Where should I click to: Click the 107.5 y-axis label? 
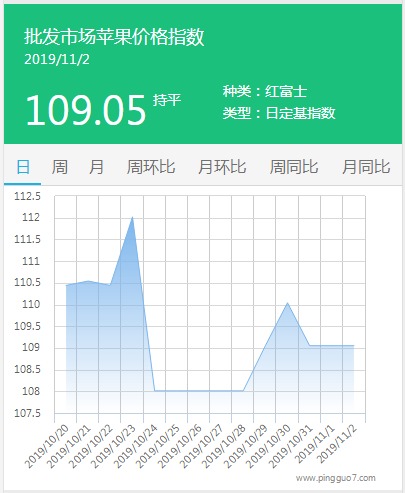click(x=27, y=413)
